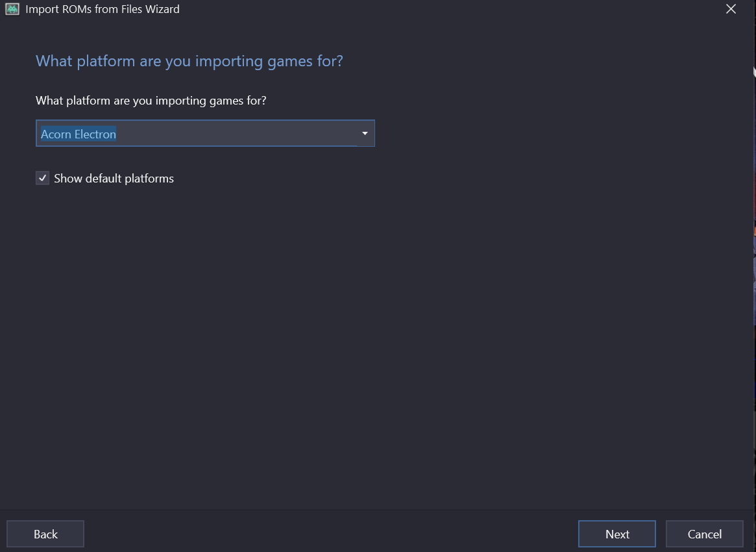Click the checkmark beside Show default platforms
Screen dimensions: 756x552
[x=43, y=178]
